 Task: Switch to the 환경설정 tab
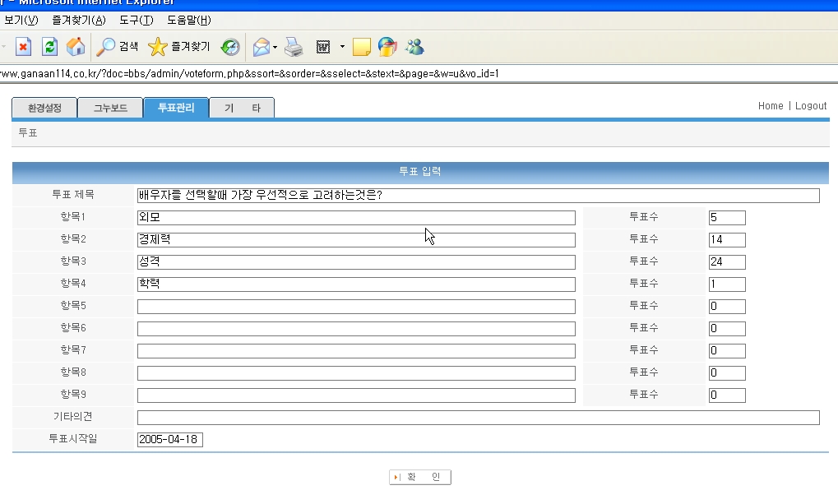click(44, 108)
